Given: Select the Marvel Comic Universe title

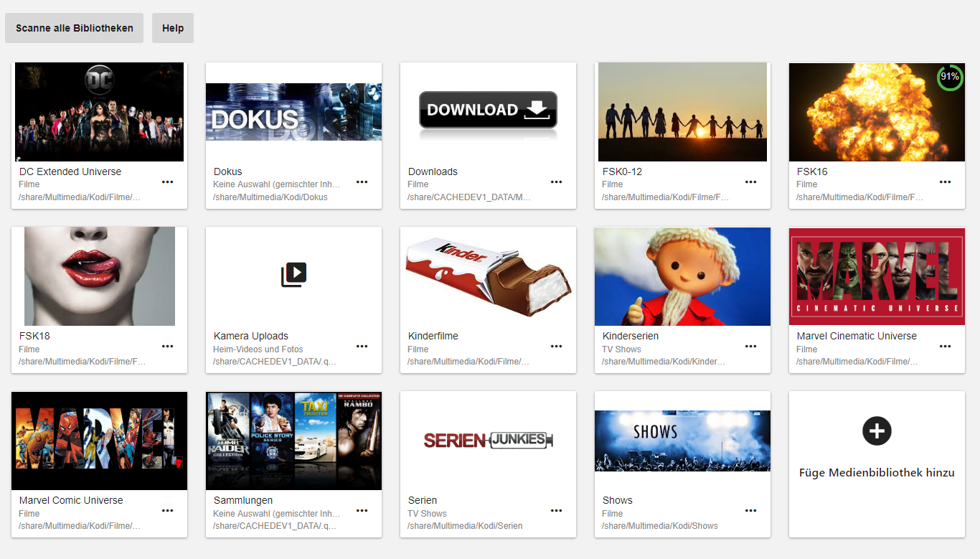Looking at the screenshot, I should 71,500.
